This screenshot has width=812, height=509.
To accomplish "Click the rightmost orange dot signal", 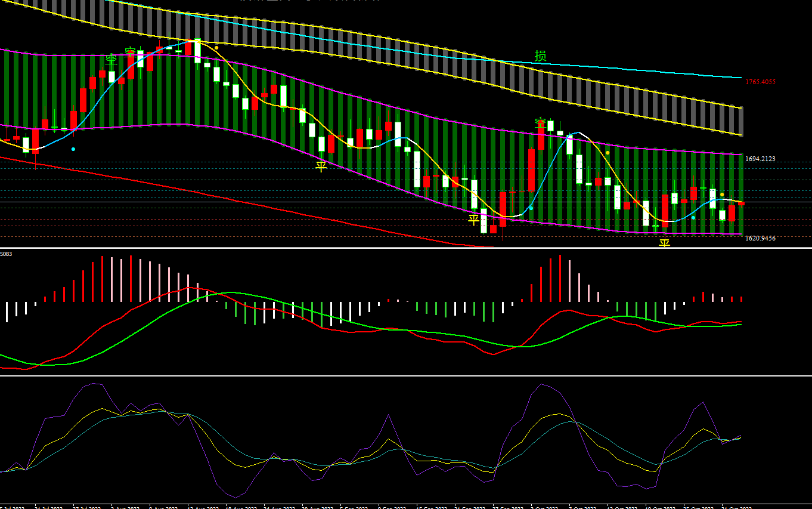I will coord(722,195).
